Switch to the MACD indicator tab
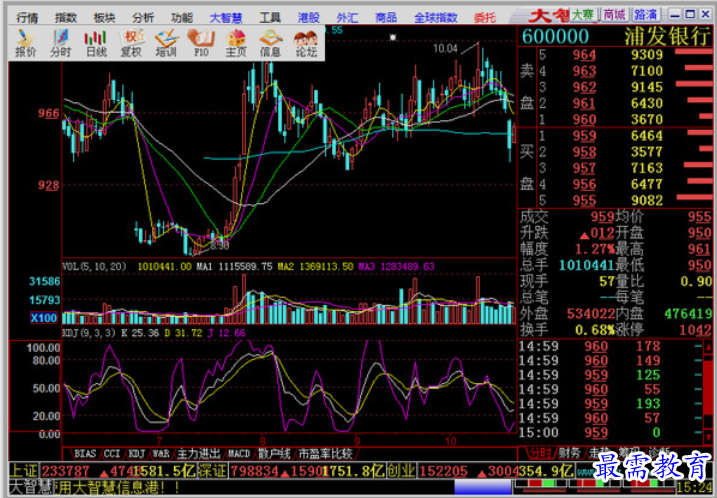 pos(239,454)
